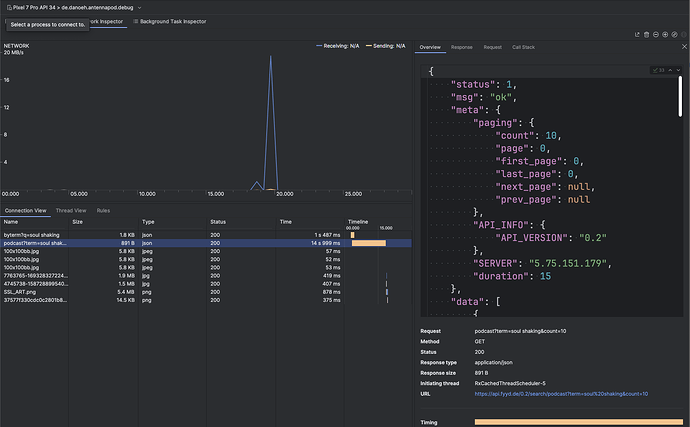Click the "msg": "ok" JSON line
The image size is (690, 427).
point(484,97)
